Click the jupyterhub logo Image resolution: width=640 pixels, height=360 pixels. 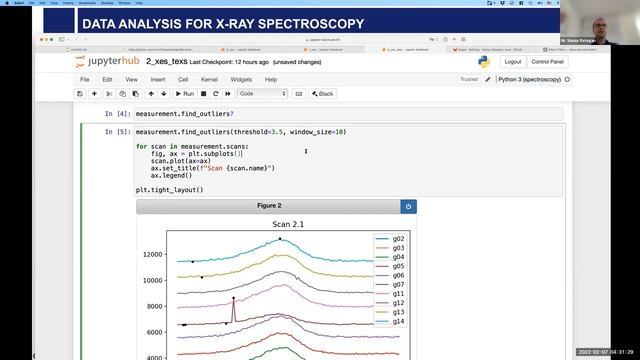[x=107, y=62]
